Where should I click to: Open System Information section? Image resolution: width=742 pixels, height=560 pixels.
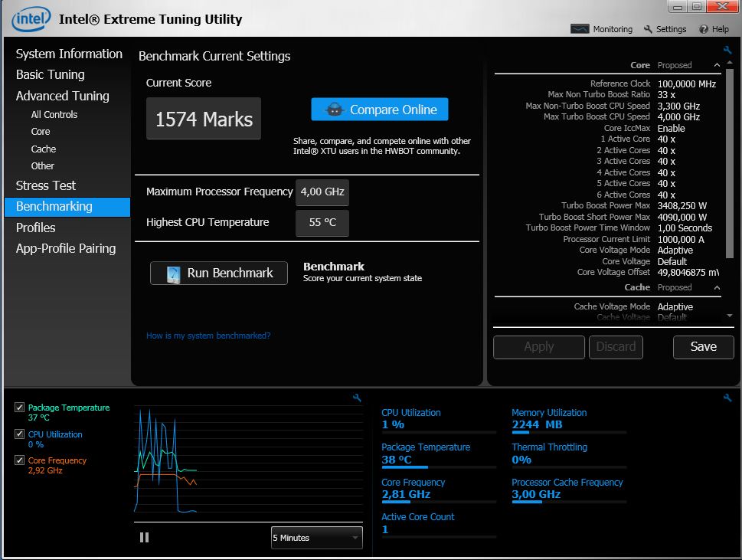[69, 54]
